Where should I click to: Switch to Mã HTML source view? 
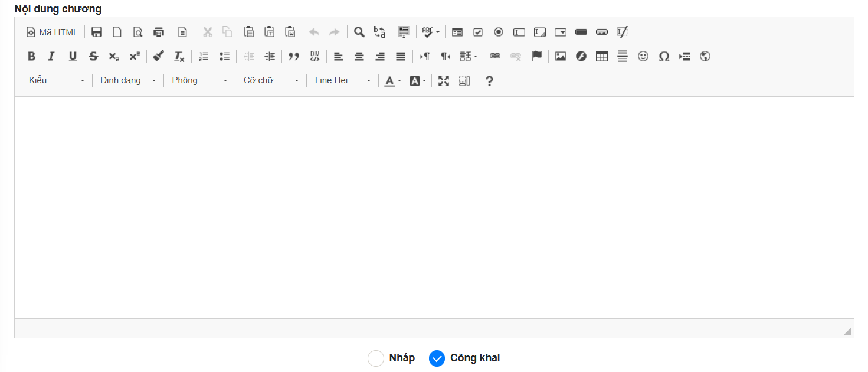52,32
